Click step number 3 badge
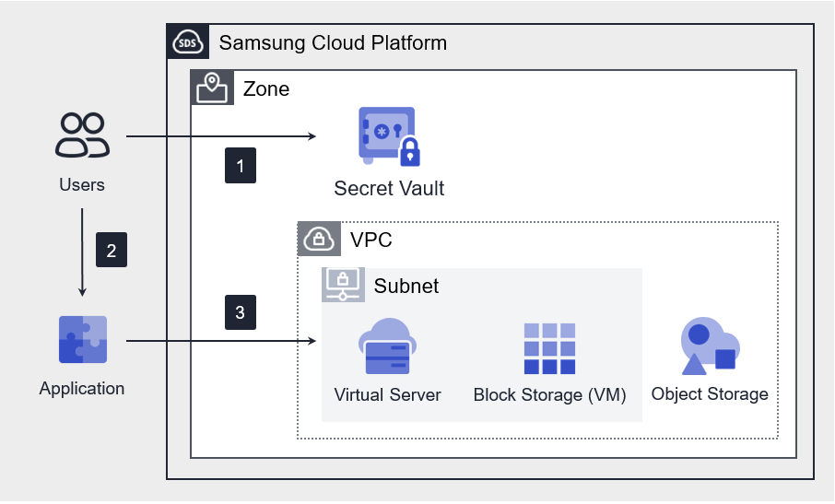The width and height of the screenshot is (835, 504). (x=241, y=312)
